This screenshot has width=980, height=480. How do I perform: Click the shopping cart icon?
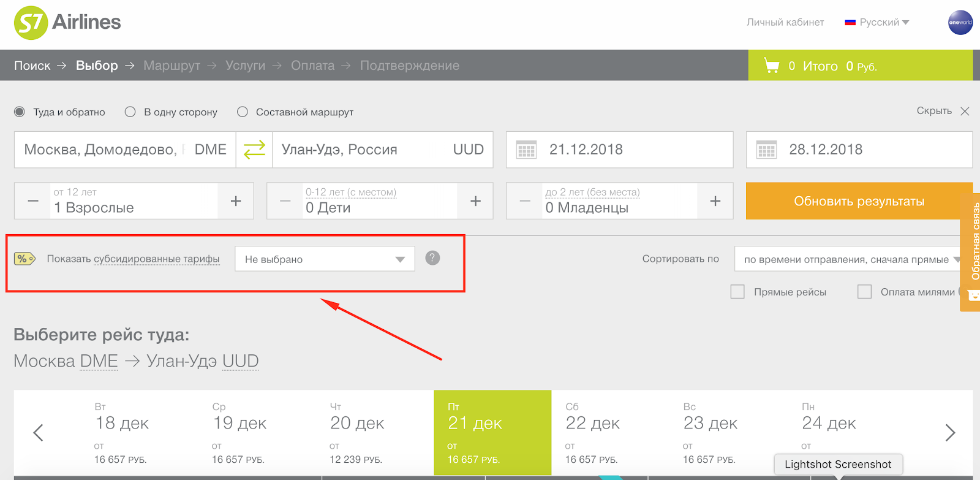tap(772, 66)
